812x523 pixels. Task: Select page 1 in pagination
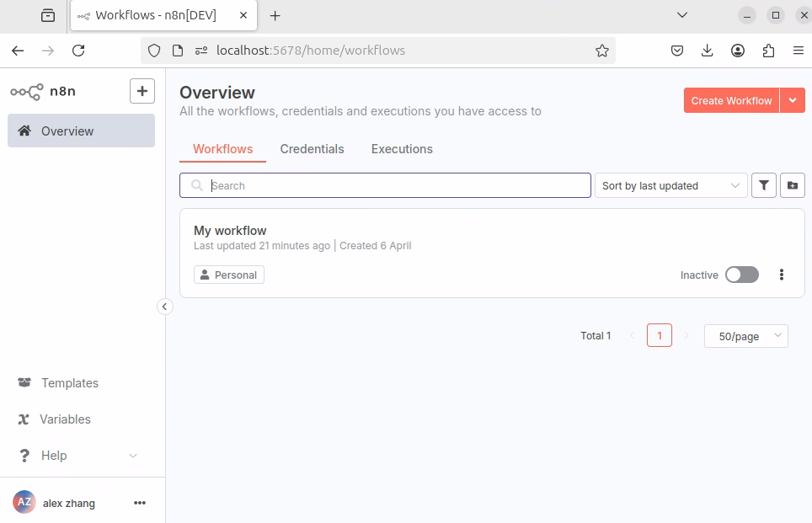point(660,335)
